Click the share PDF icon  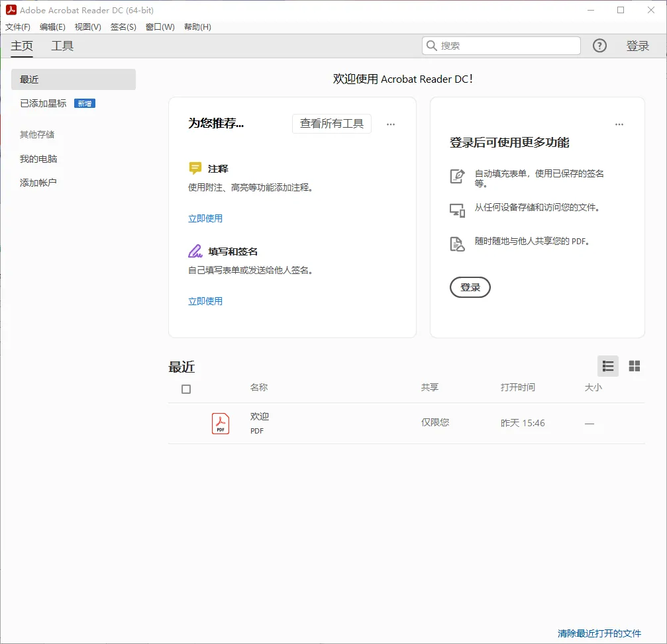pyautogui.click(x=457, y=244)
